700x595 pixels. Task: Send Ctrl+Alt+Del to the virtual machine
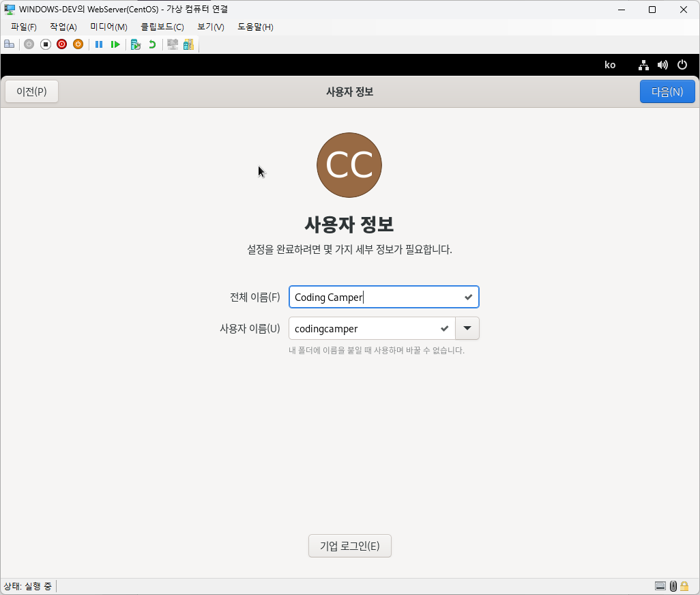pos(9,44)
